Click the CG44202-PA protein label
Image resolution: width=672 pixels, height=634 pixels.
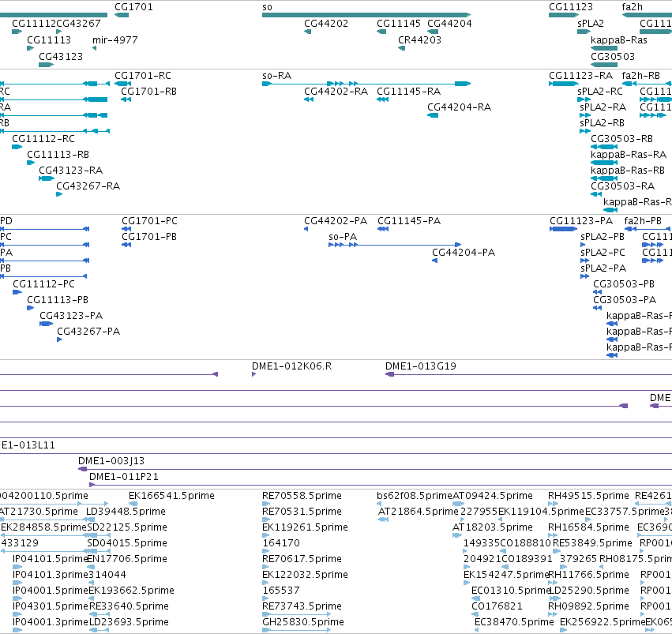click(336, 221)
